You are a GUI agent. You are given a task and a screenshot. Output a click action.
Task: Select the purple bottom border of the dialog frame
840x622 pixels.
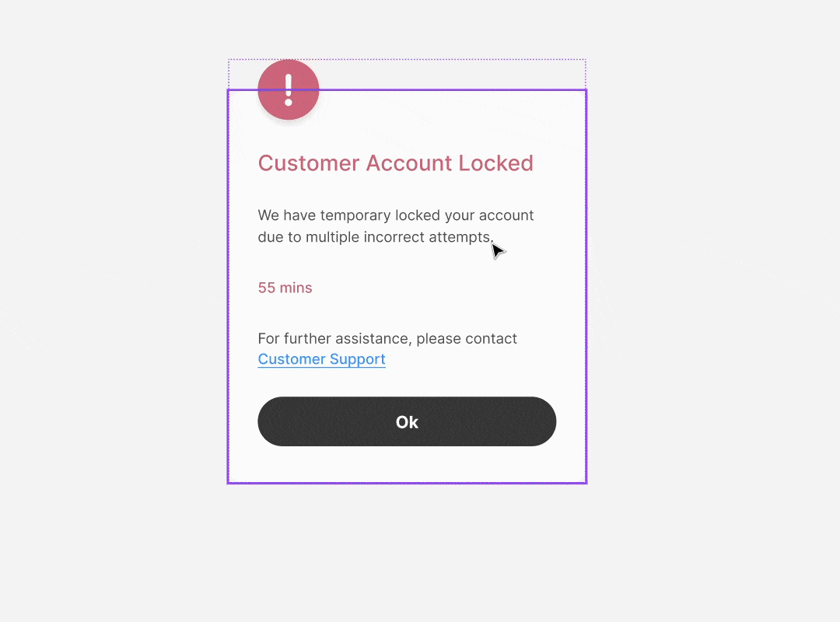pos(407,483)
